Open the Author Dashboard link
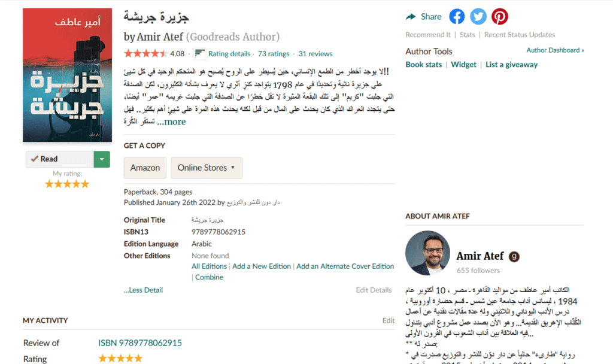613x364 pixels. pyautogui.click(x=555, y=50)
